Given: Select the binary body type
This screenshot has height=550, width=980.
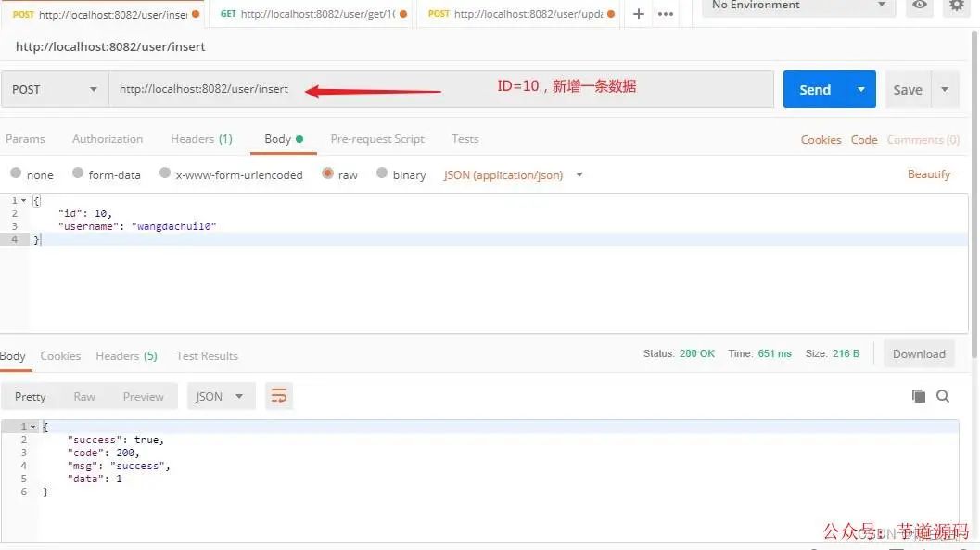Looking at the screenshot, I should click(382, 173).
